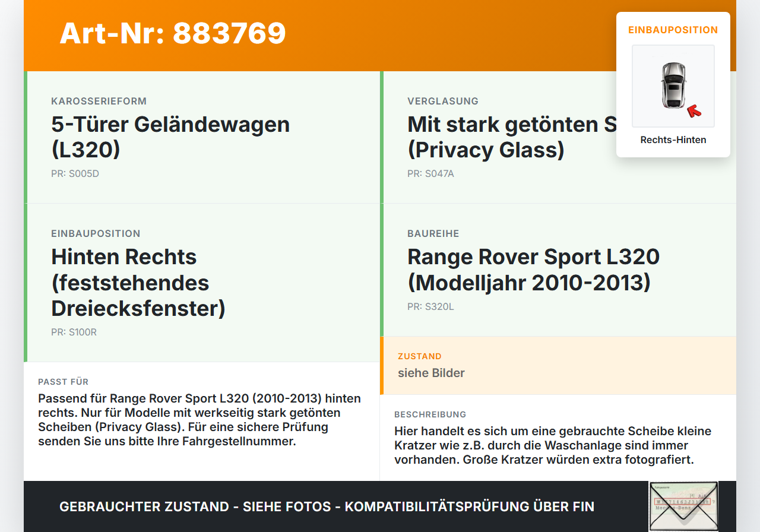The width and height of the screenshot is (760, 532).
Task: Click the red arrow on car diagram
Action: (693, 110)
